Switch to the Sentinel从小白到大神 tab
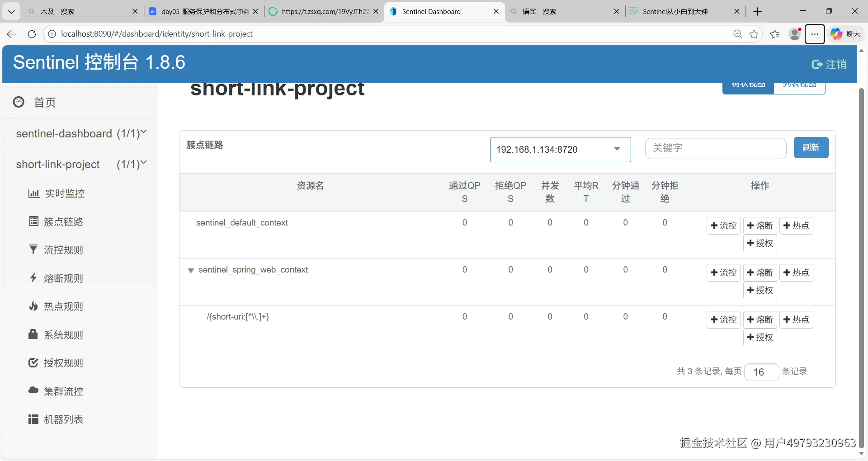Image resolution: width=868 pixels, height=461 pixels. click(685, 12)
